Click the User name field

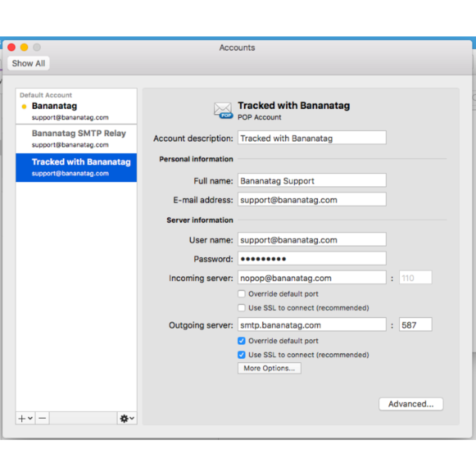click(x=312, y=239)
